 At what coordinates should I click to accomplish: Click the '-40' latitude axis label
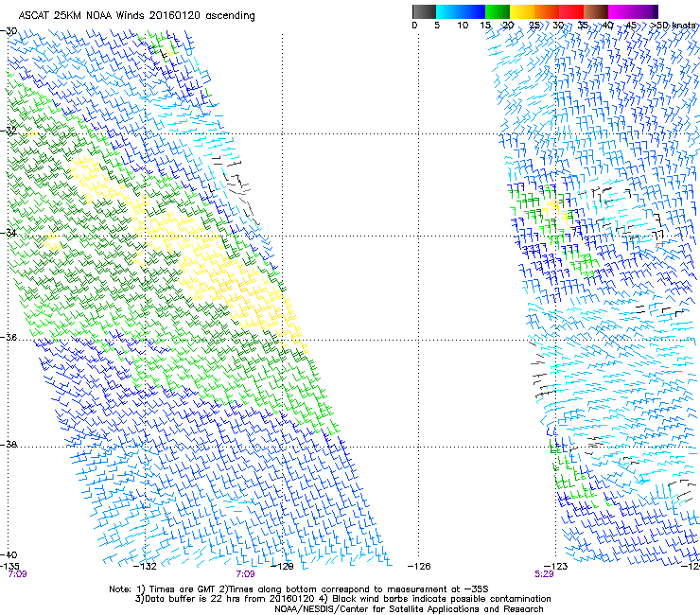[x=9, y=554]
